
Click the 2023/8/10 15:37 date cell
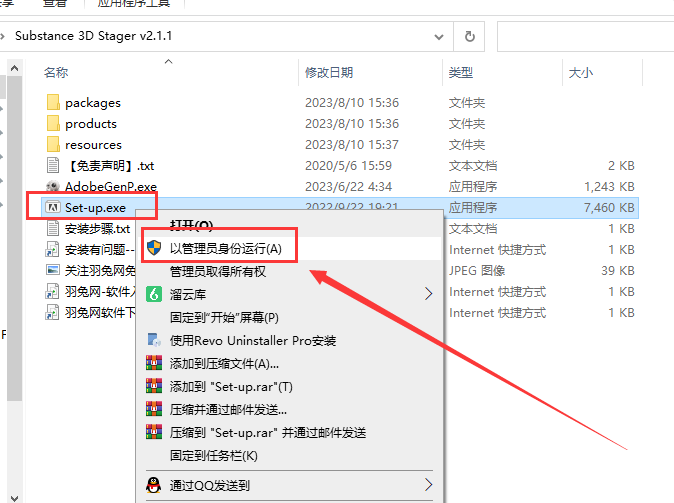tap(352, 144)
